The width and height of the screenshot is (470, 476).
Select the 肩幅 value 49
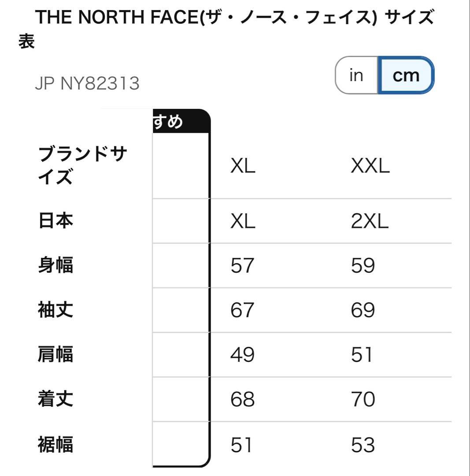242,355
